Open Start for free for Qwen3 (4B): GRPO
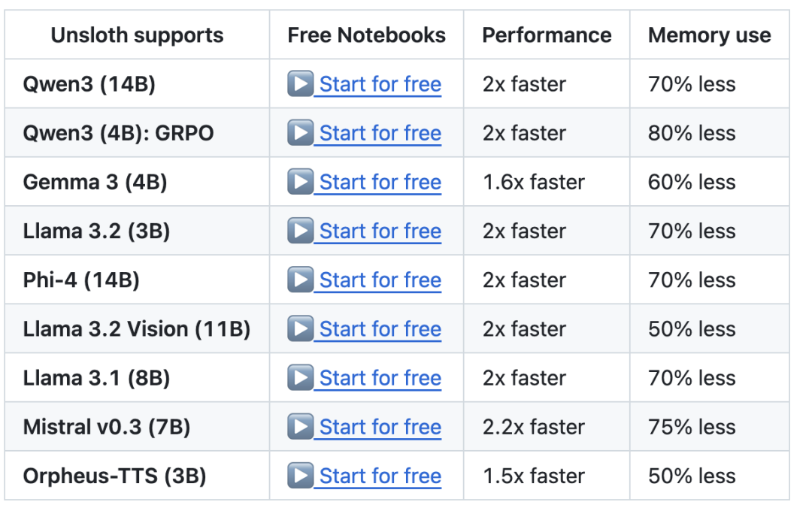 point(380,133)
